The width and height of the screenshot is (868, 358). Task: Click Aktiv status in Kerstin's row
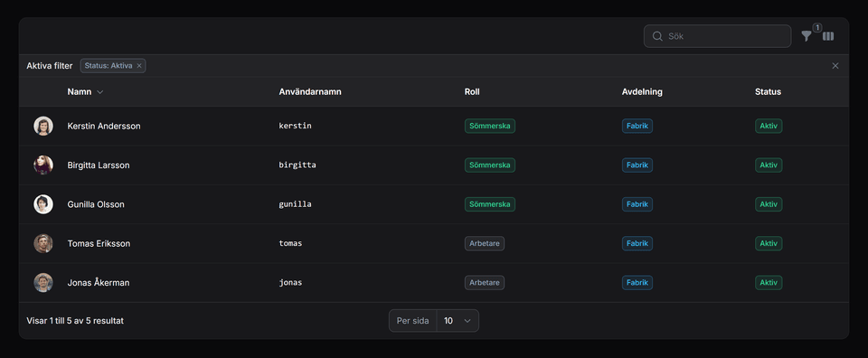click(769, 127)
